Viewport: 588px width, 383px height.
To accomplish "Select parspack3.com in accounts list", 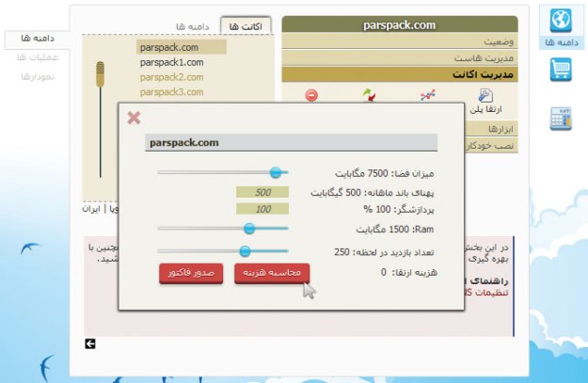I will click(172, 92).
